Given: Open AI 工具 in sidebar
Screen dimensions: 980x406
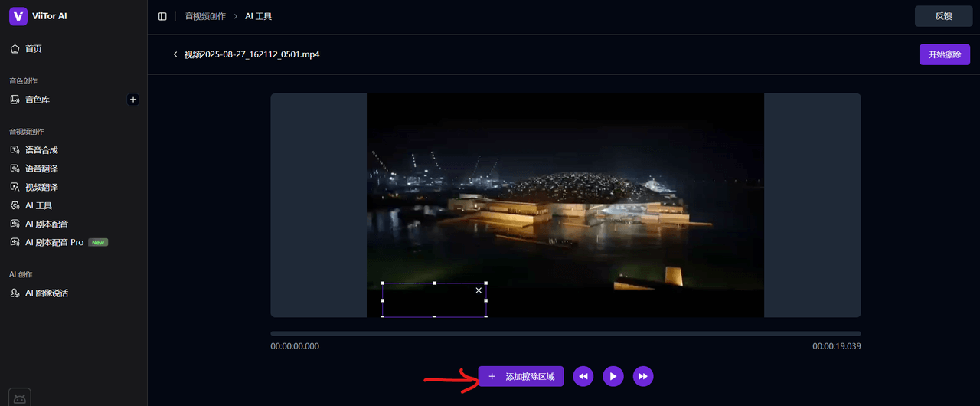Looking at the screenshot, I should [x=38, y=205].
